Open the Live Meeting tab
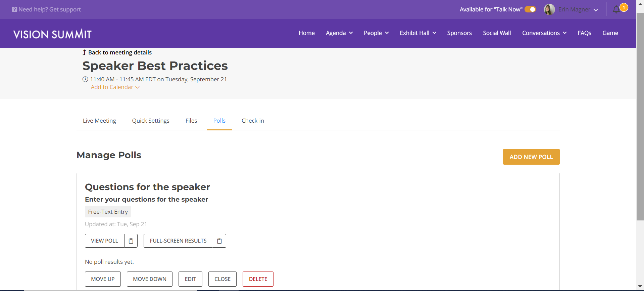 pyautogui.click(x=99, y=121)
